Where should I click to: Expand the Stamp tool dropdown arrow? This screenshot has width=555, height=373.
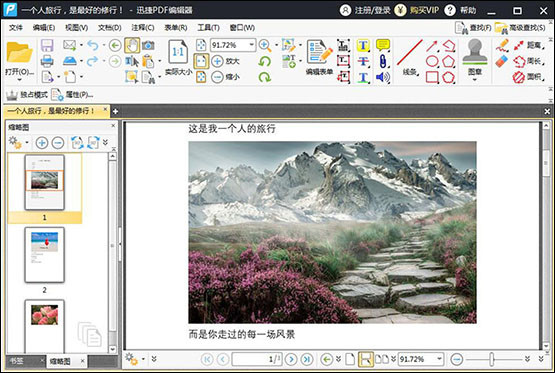click(x=475, y=80)
